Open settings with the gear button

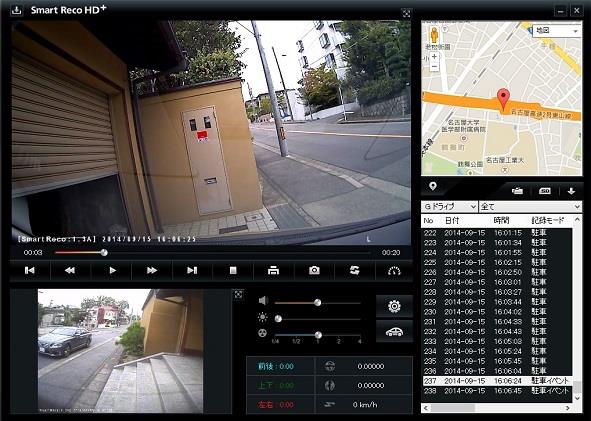click(x=394, y=306)
